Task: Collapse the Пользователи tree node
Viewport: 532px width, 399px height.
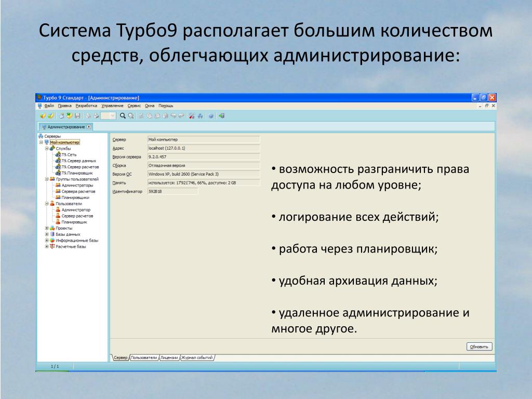Action: (x=47, y=204)
